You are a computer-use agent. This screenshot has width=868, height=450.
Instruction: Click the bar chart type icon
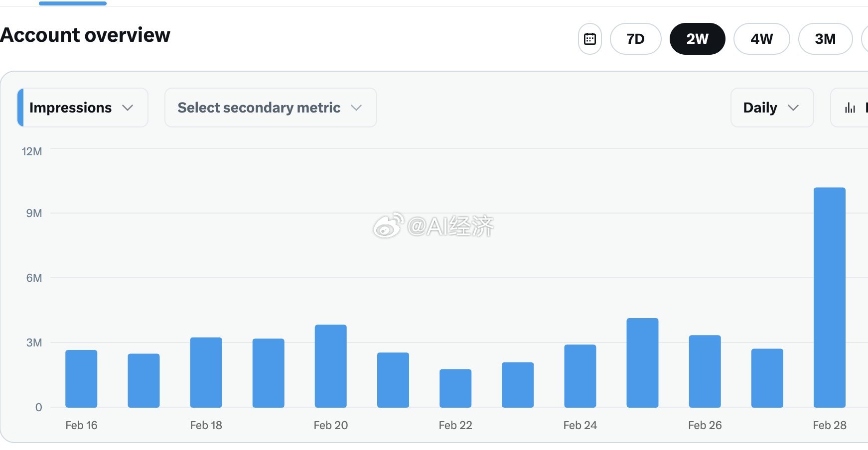pyautogui.click(x=850, y=108)
